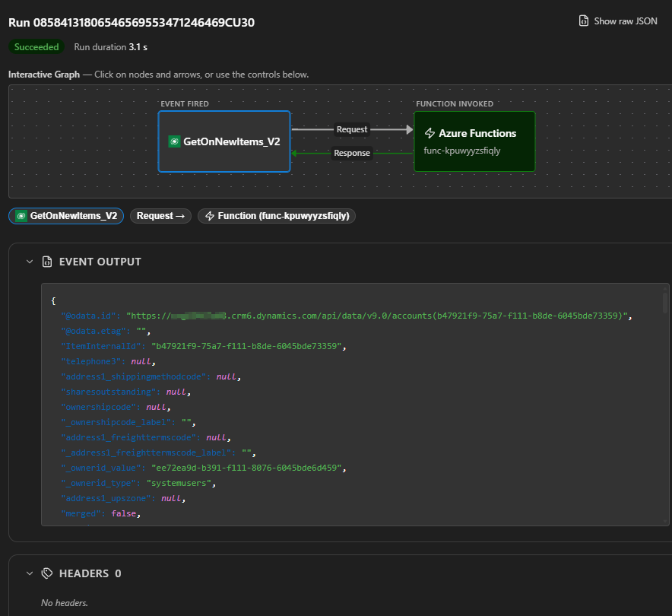Click the "address1_freighttermscode" key
This screenshot has height=616, width=672.
click(129, 437)
